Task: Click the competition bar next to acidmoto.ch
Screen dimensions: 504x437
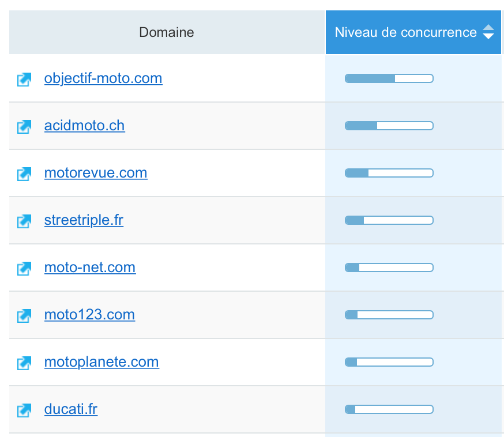Action: tap(389, 126)
